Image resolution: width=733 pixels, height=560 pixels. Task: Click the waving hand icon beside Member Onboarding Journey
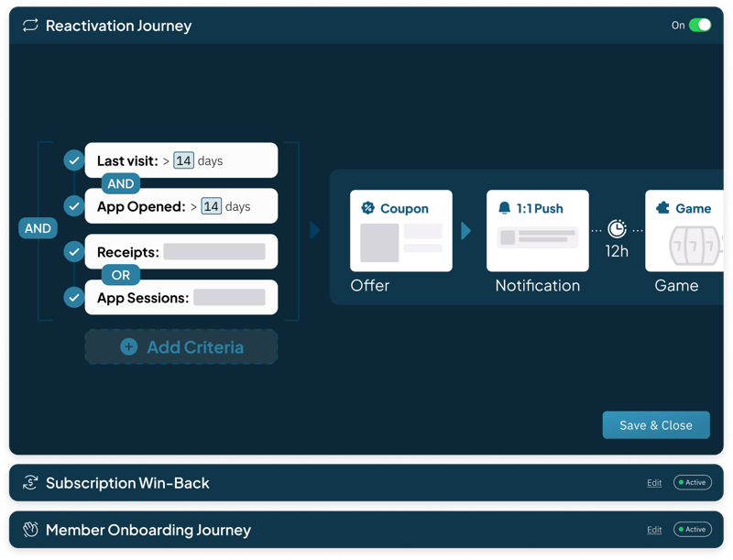[x=28, y=530]
